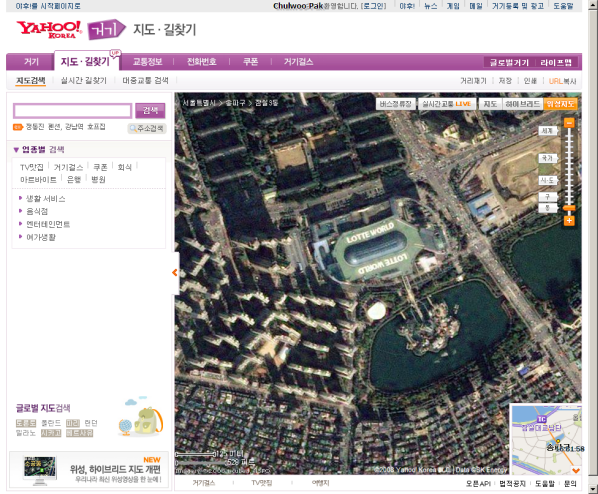Click the orange zoom slider handle

click(569, 208)
